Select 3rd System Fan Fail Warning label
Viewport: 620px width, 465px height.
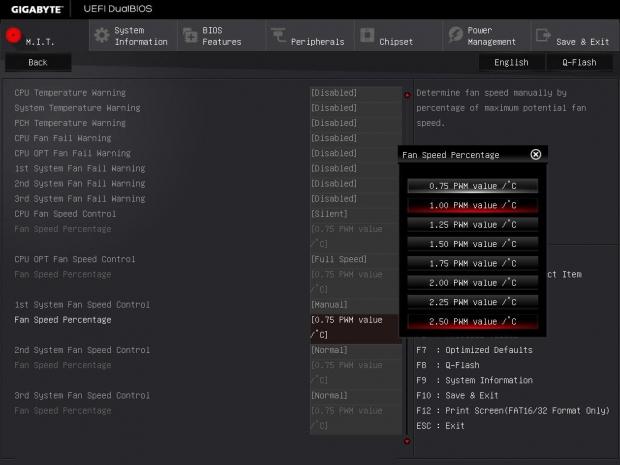coord(80,198)
